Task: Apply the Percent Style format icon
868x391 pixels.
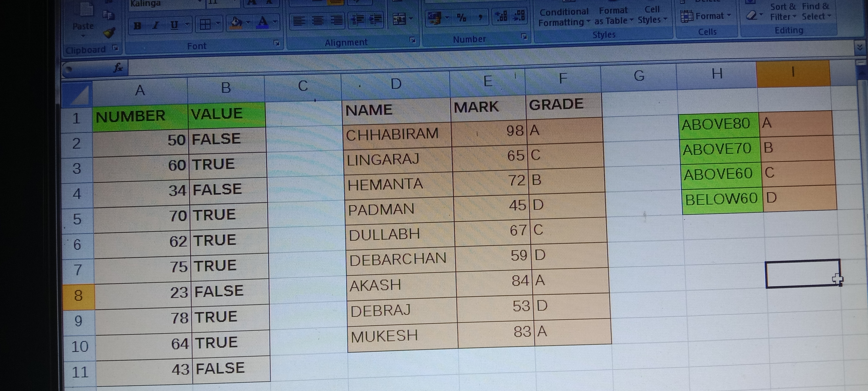Action: tap(461, 17)
